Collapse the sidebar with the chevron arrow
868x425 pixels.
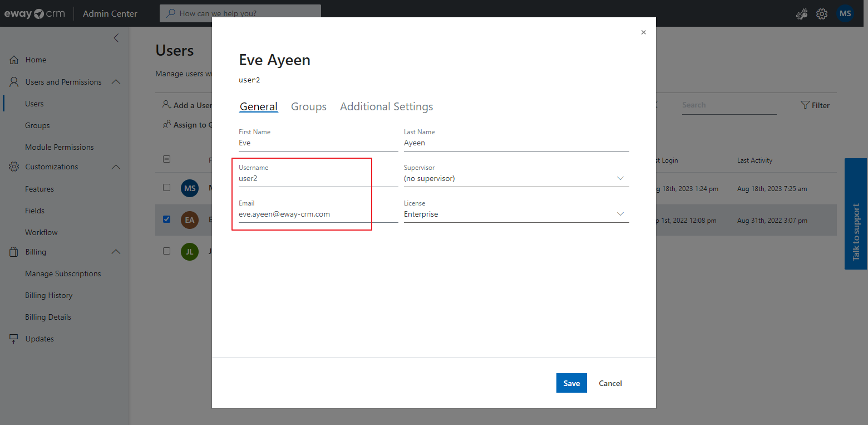coord(116,38)
